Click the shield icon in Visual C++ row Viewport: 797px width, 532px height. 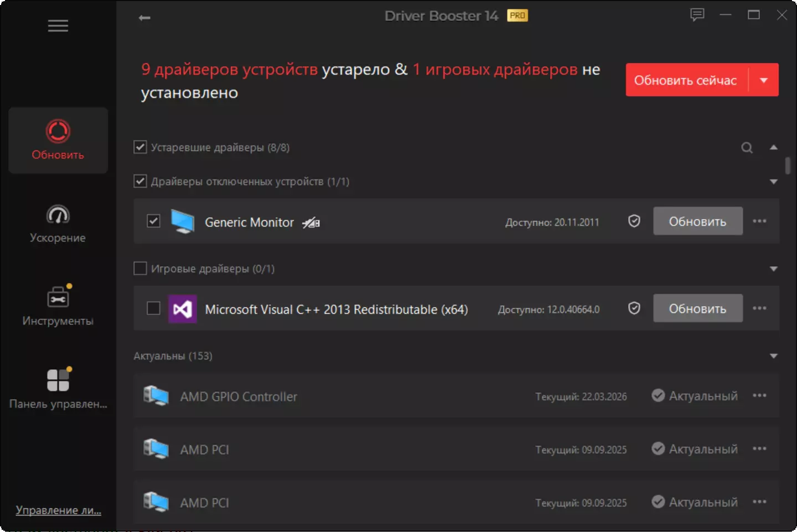pos(634,308)
